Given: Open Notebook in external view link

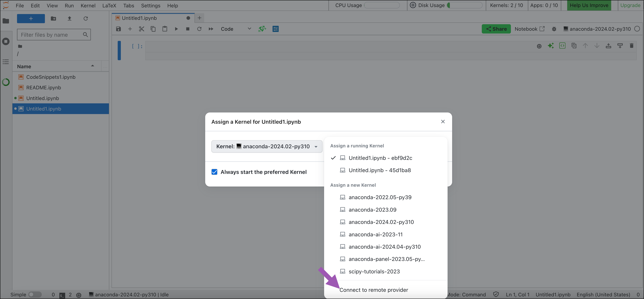Looking at the screenshot, I should pyautogui.click(x=529, y=29).
